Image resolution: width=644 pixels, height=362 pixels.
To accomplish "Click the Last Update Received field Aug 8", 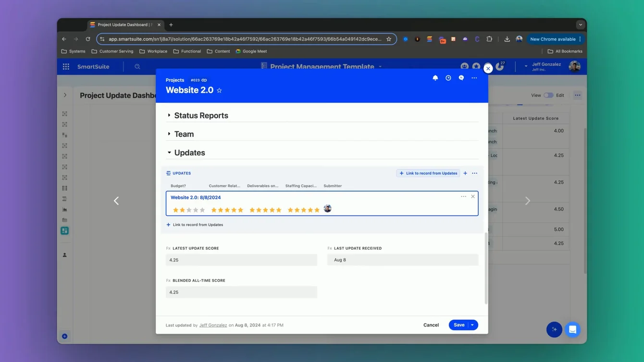I will (403, 260).
